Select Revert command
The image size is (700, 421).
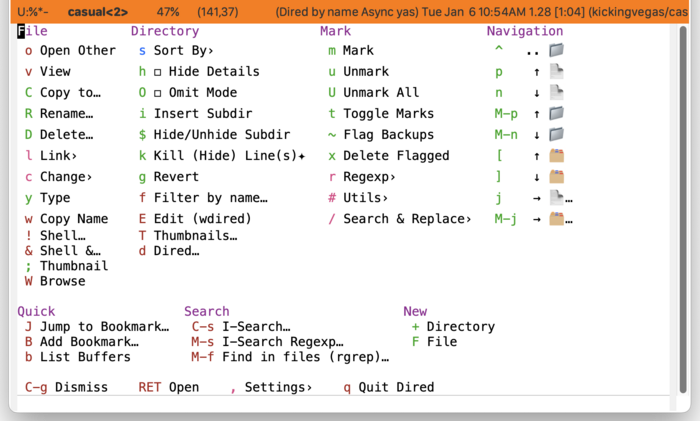(176, 176)
